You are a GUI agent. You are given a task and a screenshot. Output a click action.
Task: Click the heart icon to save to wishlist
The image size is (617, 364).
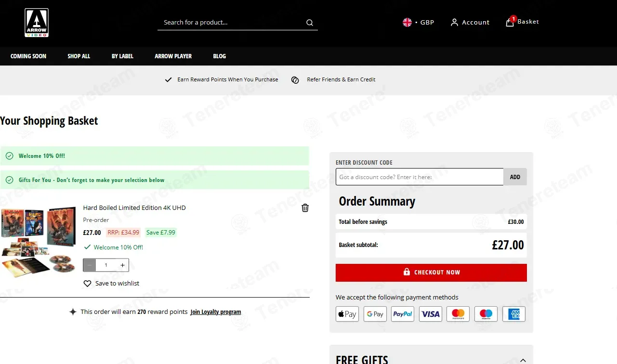tap(87, 284)
